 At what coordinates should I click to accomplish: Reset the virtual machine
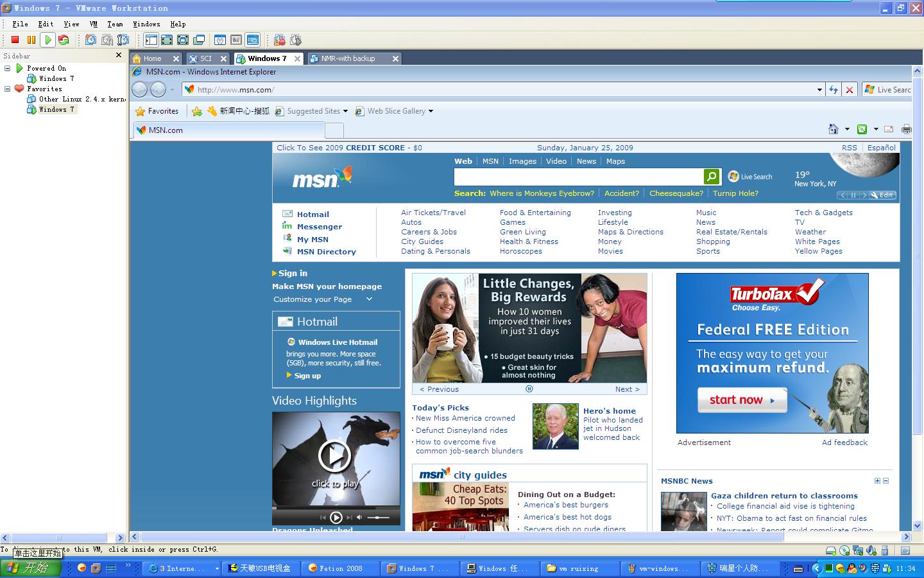pos(64,40)
